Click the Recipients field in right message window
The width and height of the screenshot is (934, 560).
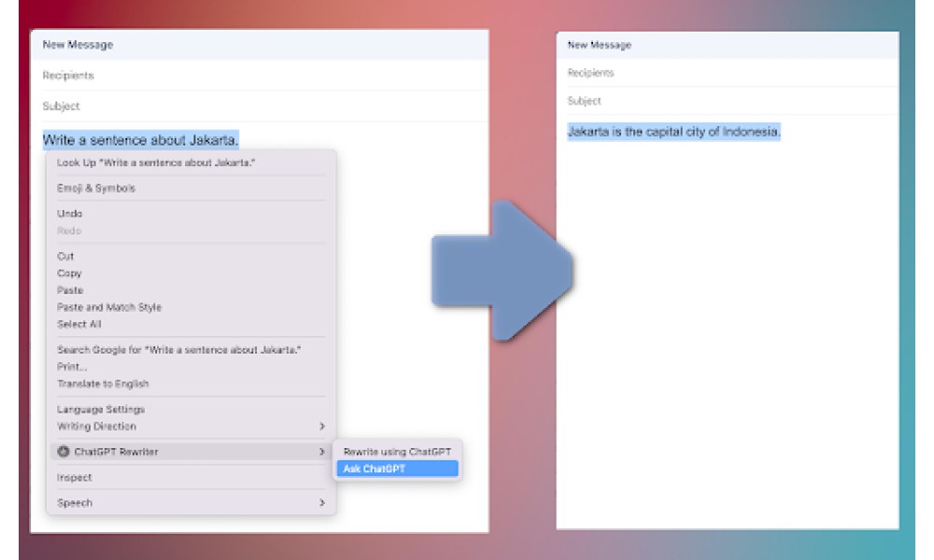coord(728,73)
